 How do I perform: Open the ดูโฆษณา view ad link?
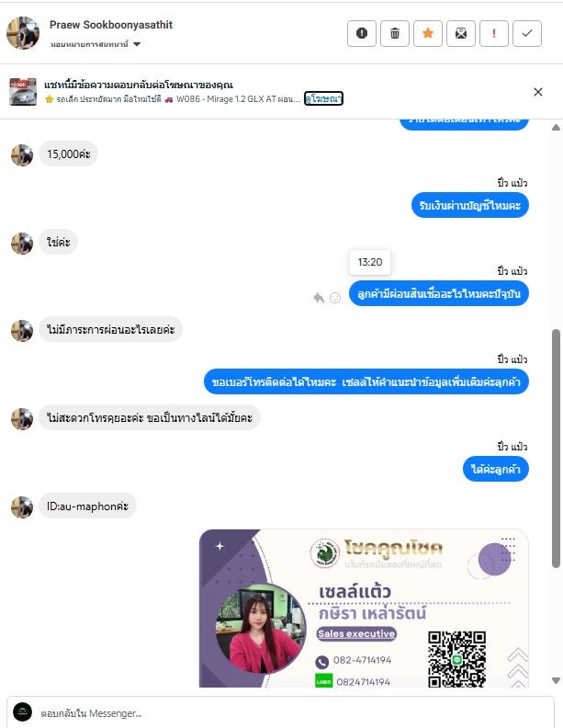tap(323, 98)
